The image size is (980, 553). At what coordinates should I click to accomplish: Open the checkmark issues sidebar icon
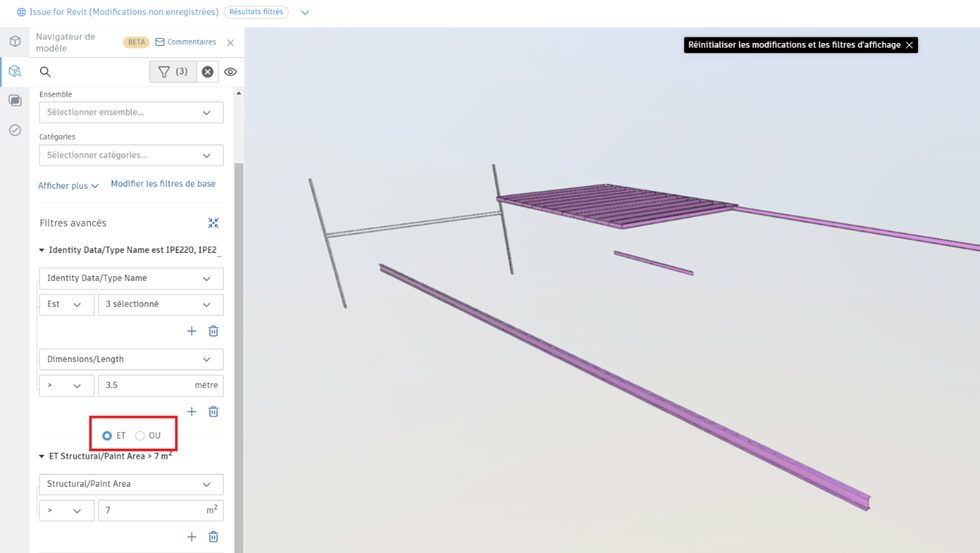15,130
